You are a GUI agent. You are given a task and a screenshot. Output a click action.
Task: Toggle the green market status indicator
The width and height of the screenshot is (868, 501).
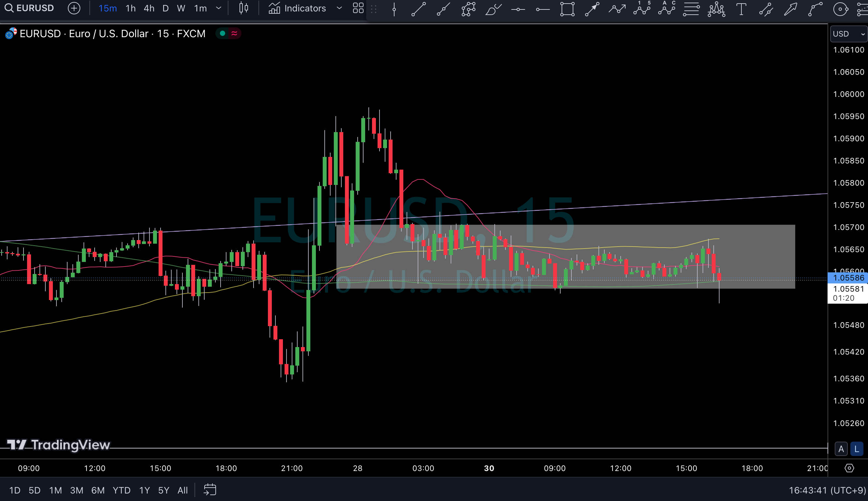coord(222,33)
